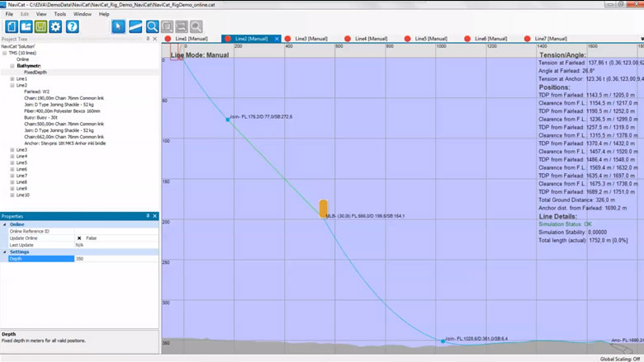Close the Line2 [Manual] tab

pyautogui.click(x=277, y=39)
